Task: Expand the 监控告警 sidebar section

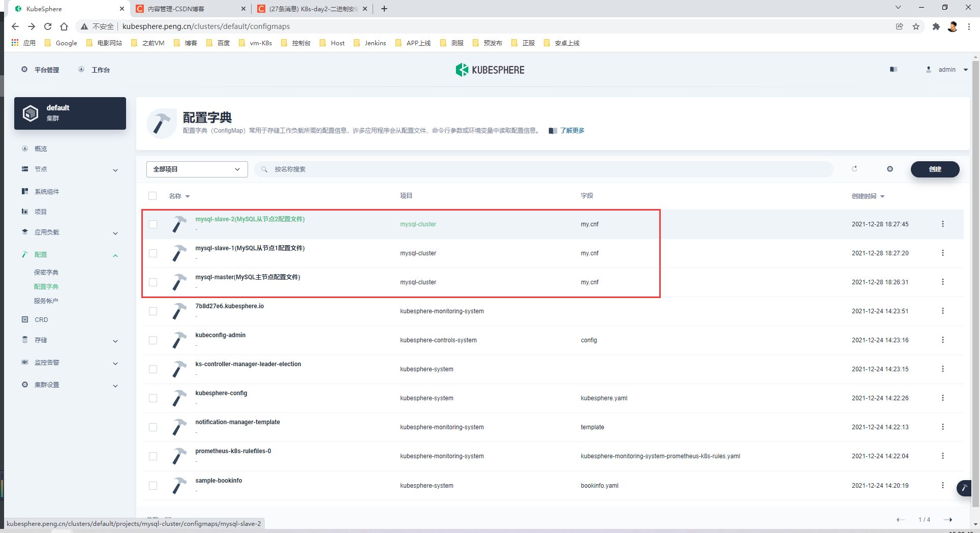Action: [x=115, y=363]
